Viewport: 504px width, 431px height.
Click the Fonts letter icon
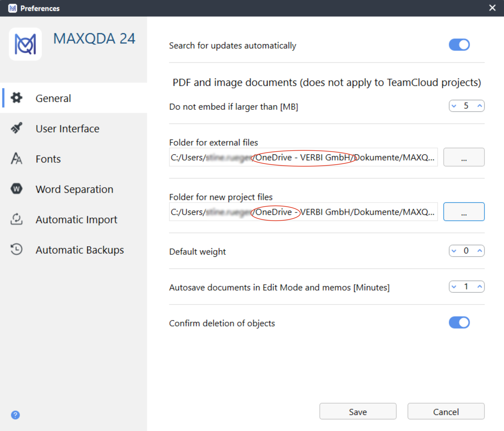[x=17, y=159]
